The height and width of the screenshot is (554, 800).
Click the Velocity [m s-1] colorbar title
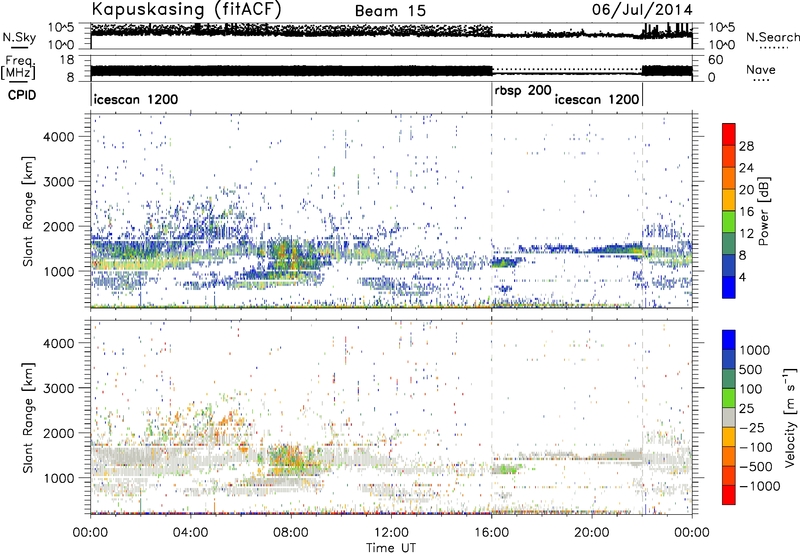pos(790,417)
